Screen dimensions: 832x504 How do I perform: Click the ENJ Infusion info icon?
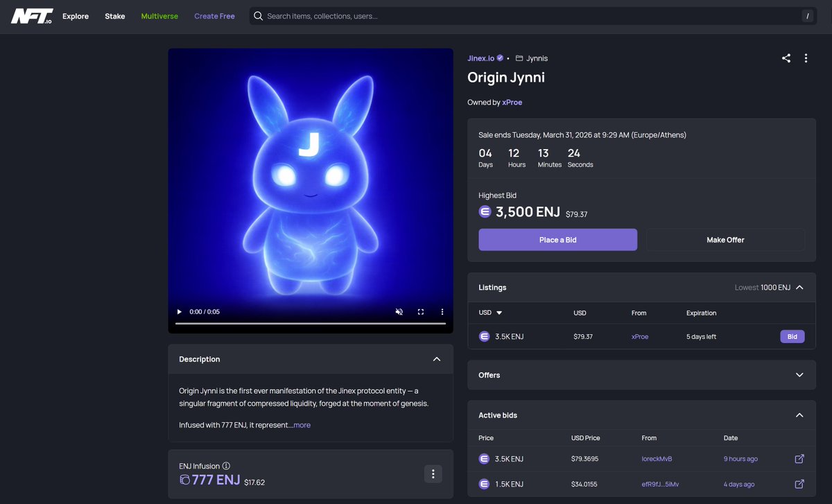[227, 465]
